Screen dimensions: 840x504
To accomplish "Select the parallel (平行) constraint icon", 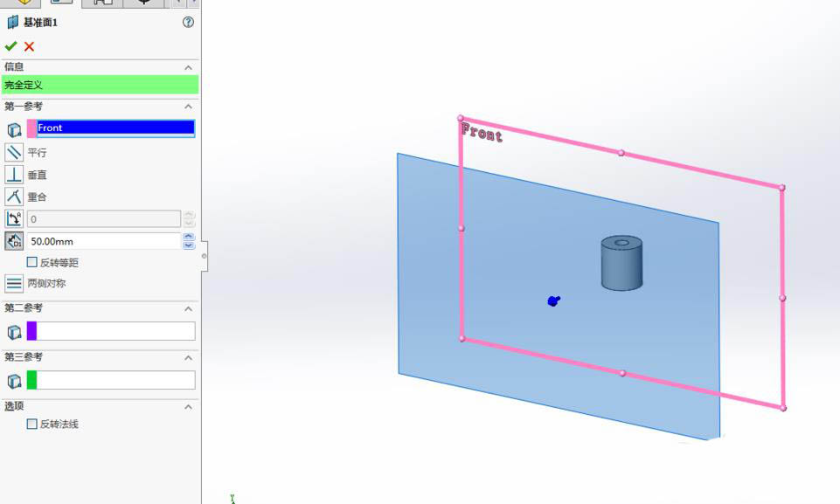I will [x=12, y=153].
